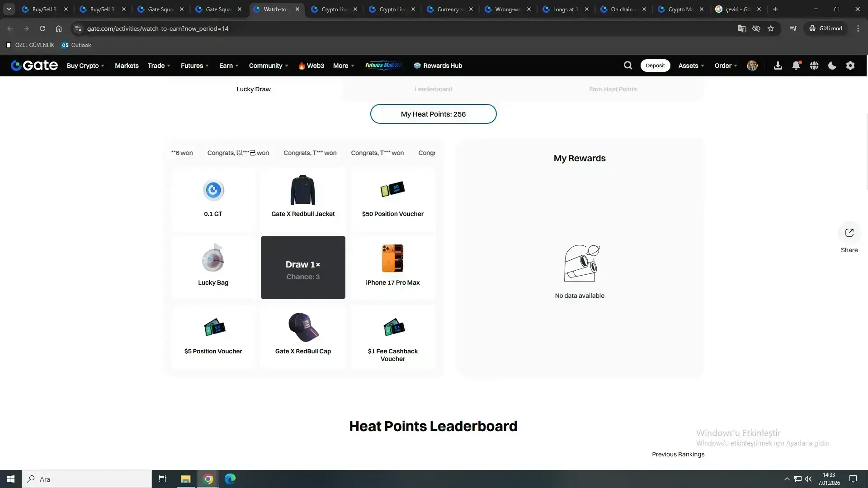The image size is (868, 488).
Task: Expand the Futures menu dropdown
Action: [195, 66]
